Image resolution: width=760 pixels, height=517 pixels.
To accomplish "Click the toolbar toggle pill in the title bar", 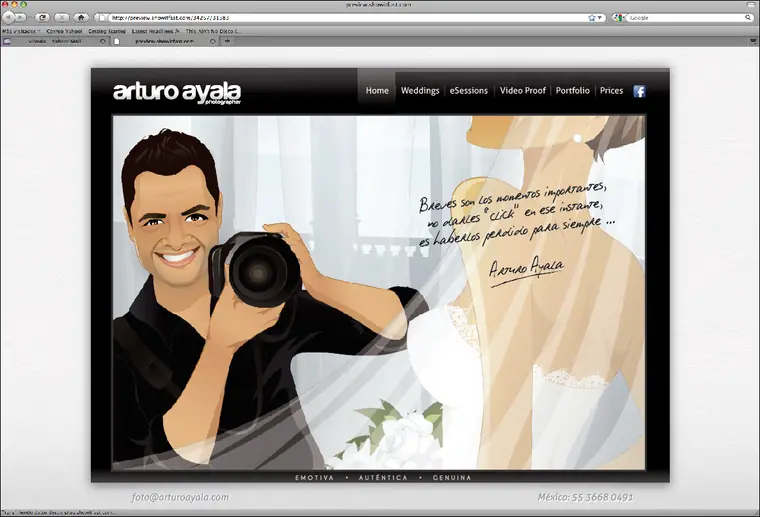I will [752, 4].
